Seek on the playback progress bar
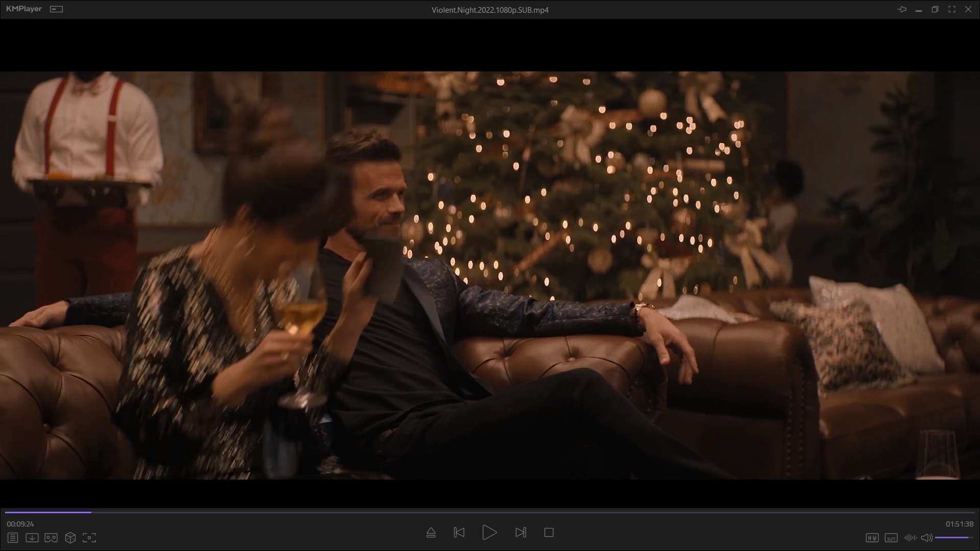This screenshot has height=551, width=980. click(x=490, y=512)
